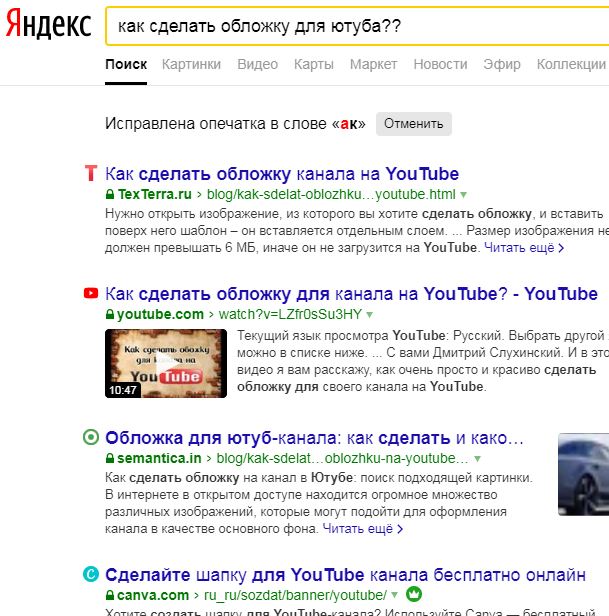The height and width of the screenshot is (616, 609).
Task: Click the 'Исправлена опечатка в слове' notice text
Action: pyautogui.click(x=235, y=124)
